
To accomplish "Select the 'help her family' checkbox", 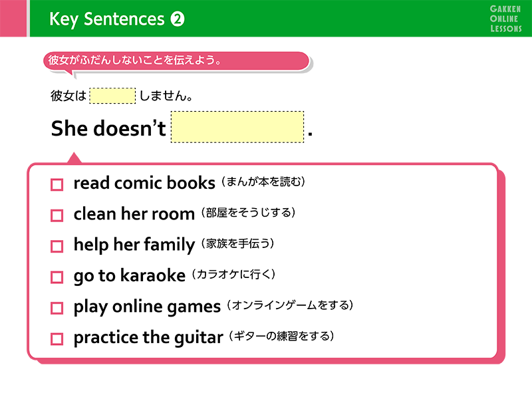I will [57, 246].
